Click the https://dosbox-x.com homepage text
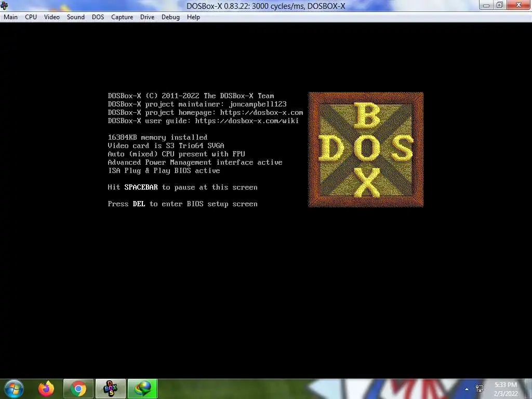Screen dimensions: 532x399 click(262, 112)
